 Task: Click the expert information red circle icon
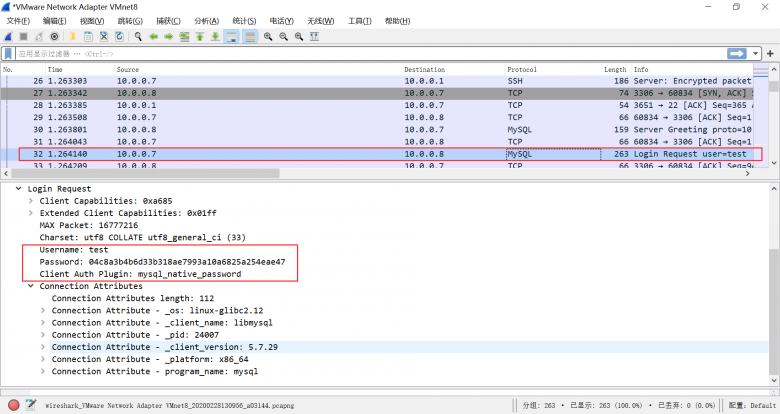pos(13,405)
